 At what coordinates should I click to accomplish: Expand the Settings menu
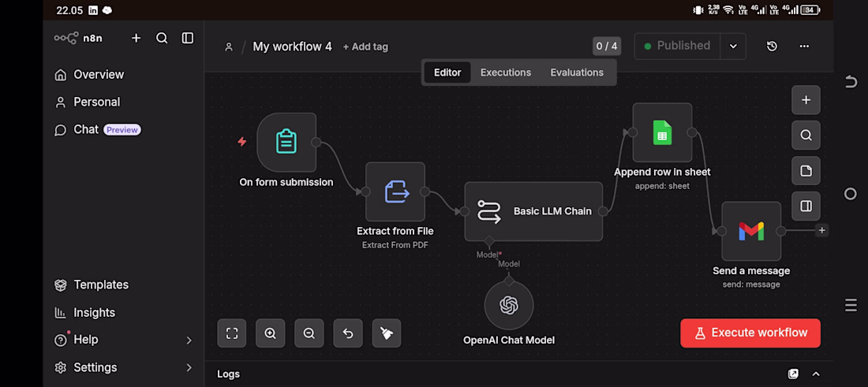(x=123, y=367)
